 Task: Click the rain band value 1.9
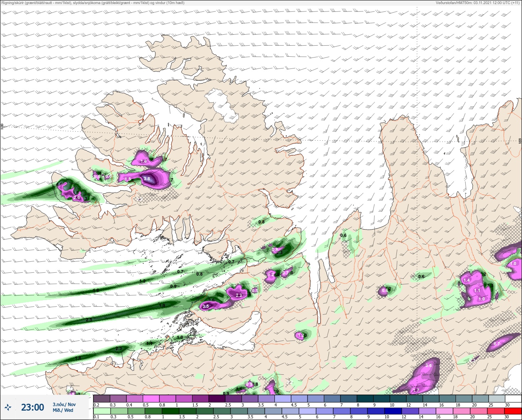[162, 305]
